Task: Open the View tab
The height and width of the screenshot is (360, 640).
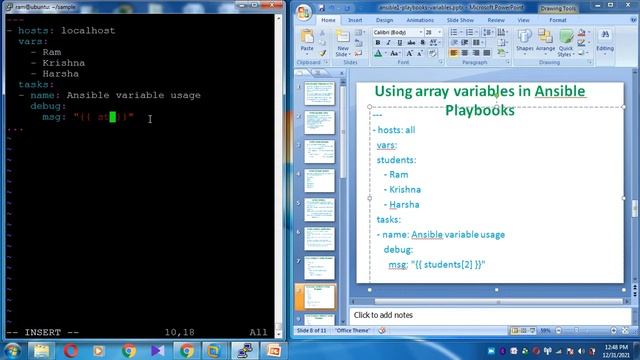Action: pos(523,20)
